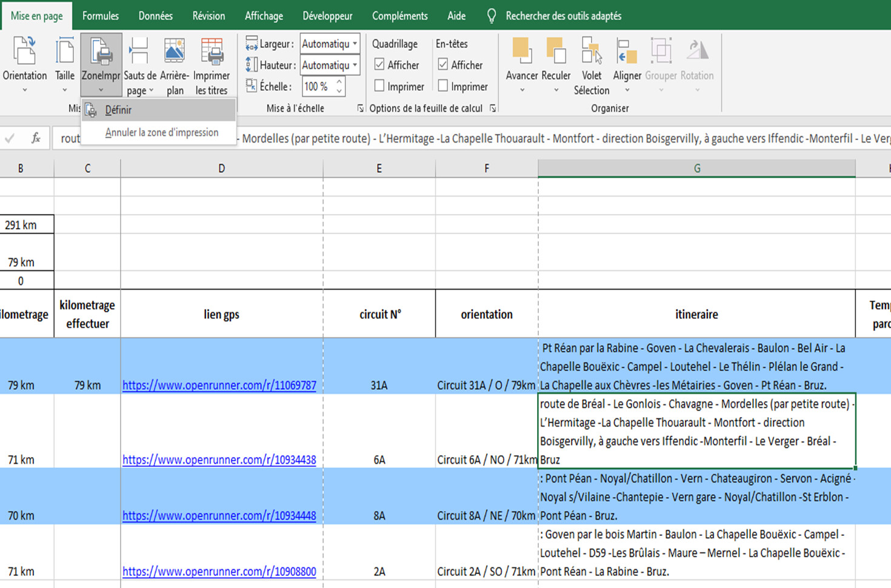Collapse the ZoneImpr dropdown arrow

101,90
